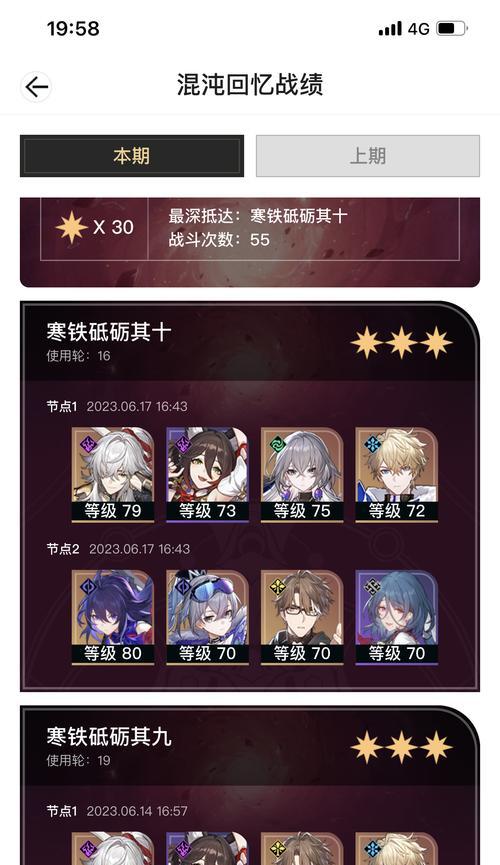Click the quantum element icon on level 79 card
The image size is (500, 865).
pyautogui.click(x=88, y=444)
